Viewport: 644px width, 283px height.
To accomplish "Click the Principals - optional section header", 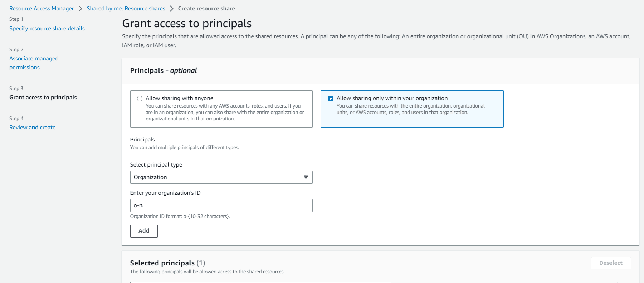I will pos(164,71).
